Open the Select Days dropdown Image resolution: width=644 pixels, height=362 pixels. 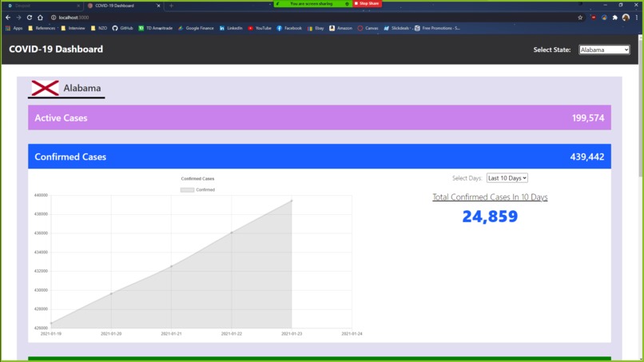tap(507, 178)
